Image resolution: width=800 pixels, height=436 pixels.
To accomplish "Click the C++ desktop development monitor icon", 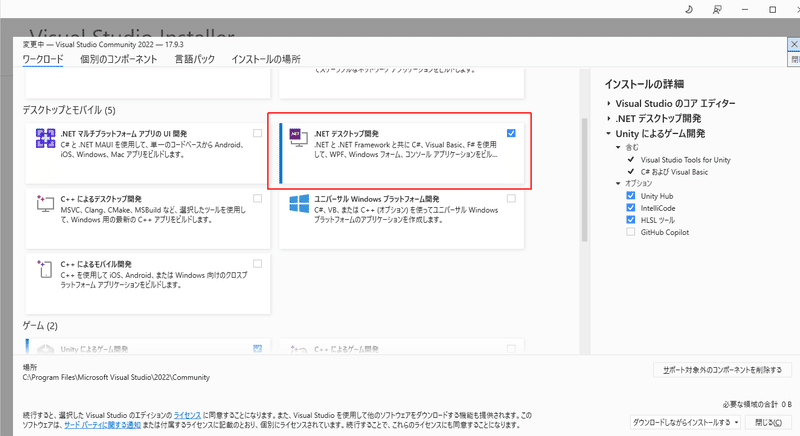I will [45, 203].
